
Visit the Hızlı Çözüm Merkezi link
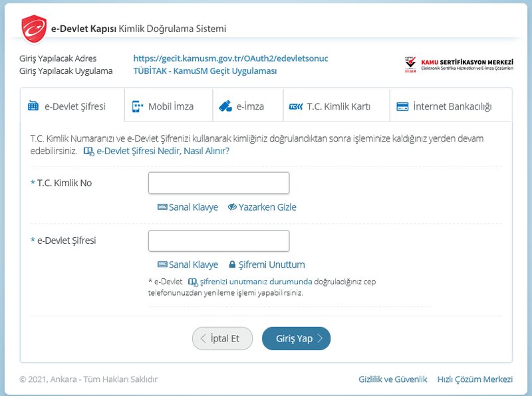coord(475,379)
